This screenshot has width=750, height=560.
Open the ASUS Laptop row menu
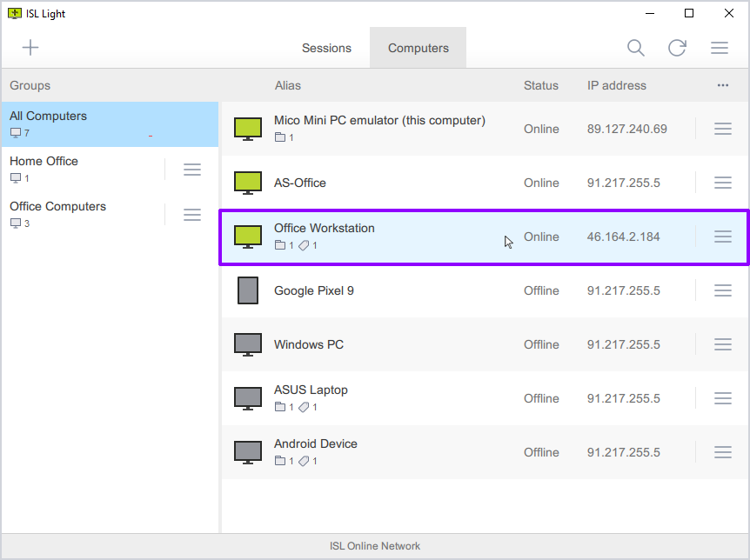click(x=723, y=398)
